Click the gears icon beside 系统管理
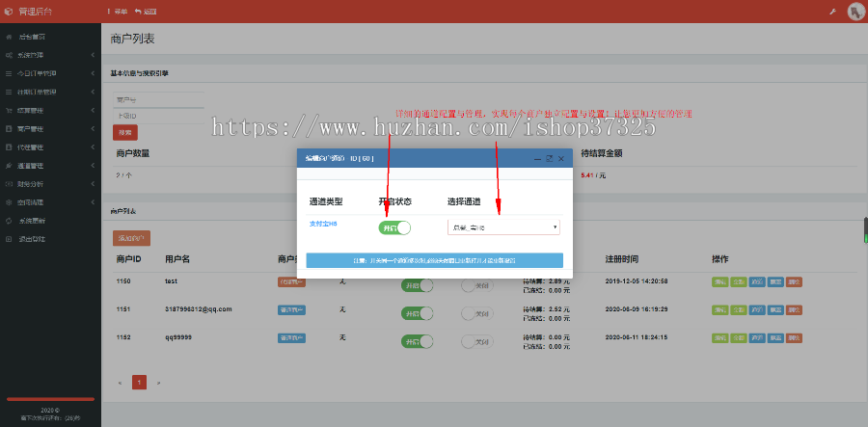 (x=9, y=55)
